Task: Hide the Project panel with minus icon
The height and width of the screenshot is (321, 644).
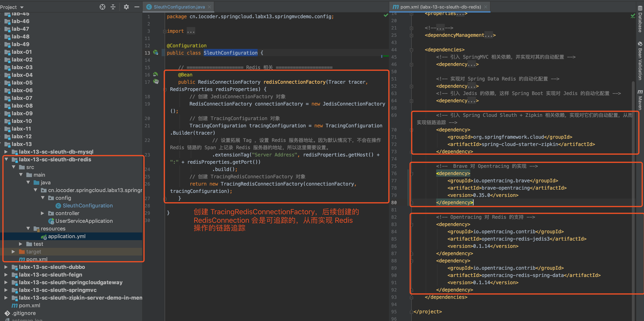Action: click(136, 7)
